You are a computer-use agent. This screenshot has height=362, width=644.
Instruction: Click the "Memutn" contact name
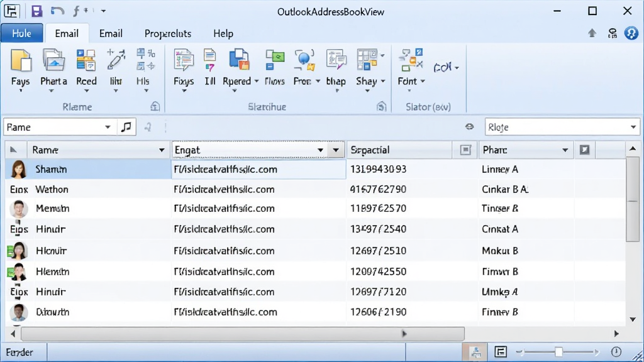pos(53,209)
